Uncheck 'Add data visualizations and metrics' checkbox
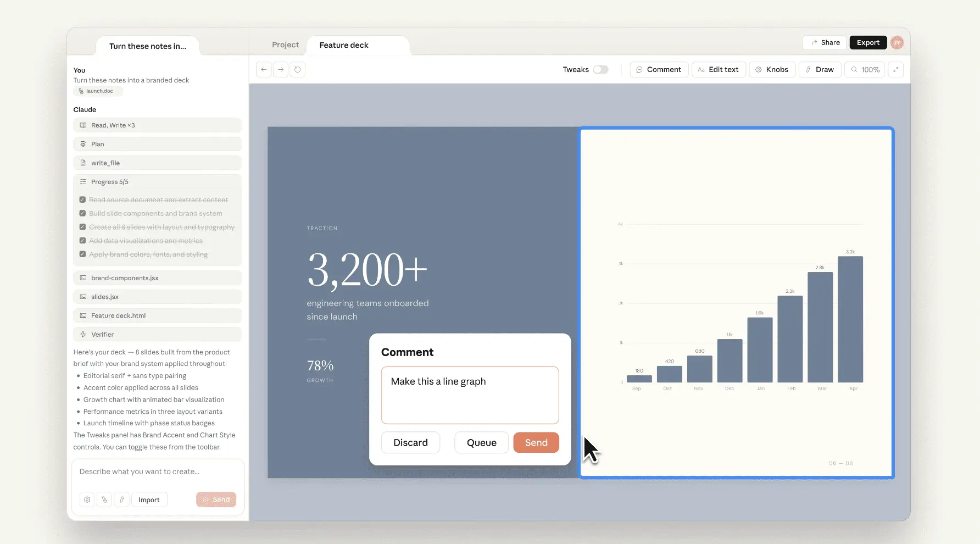 tap(82, 241)
